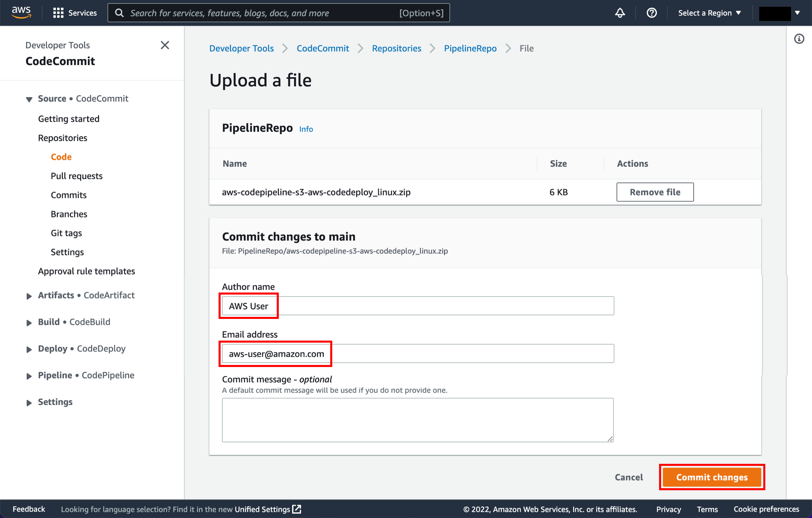Viewport: 812px width, 518px height.
Task: Open Pull requests in sidebar
Action: pyautogui.click(x=76, y=176)
